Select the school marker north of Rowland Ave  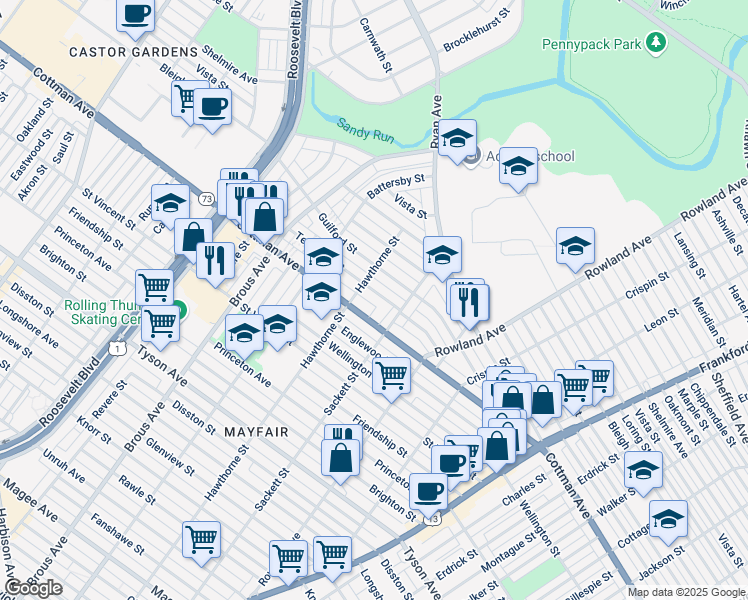575,249
